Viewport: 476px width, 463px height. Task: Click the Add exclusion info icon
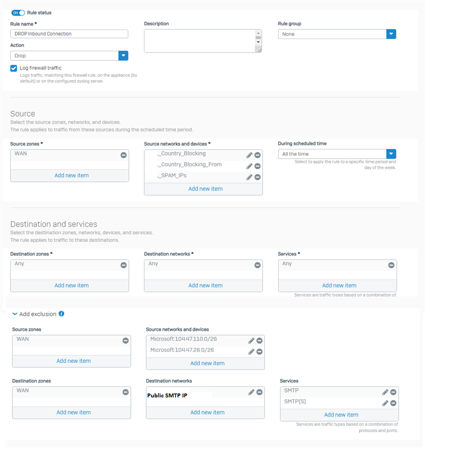pyautogui.click(x=61, y=313)
